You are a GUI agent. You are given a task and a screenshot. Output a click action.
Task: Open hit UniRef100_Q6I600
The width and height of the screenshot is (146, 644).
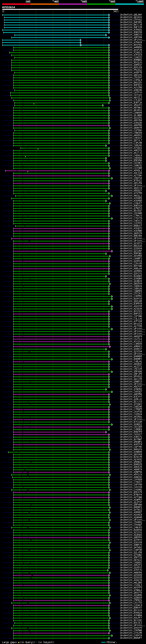[131, 17]
